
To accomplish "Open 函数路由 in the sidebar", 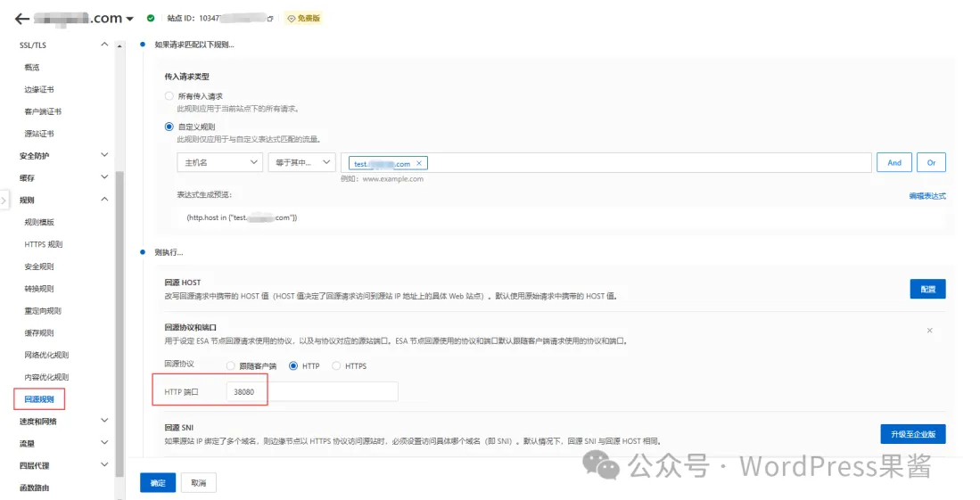I will [34, 488].
